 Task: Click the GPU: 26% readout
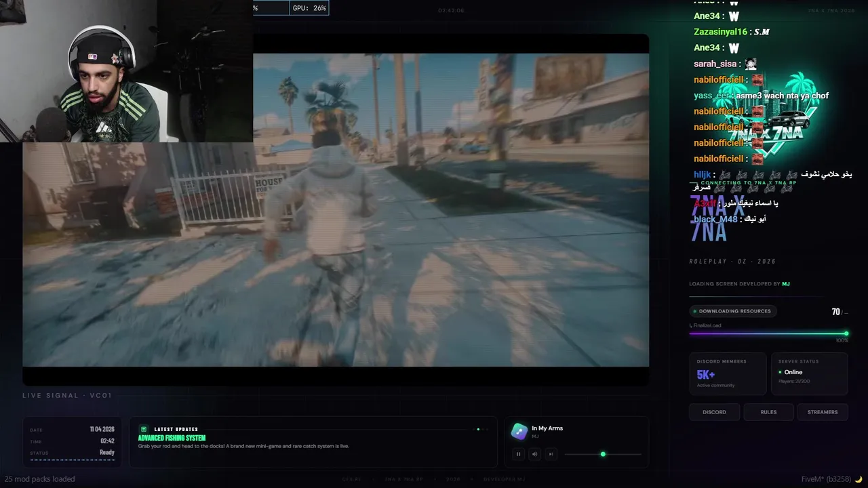[x=309, y=8]
